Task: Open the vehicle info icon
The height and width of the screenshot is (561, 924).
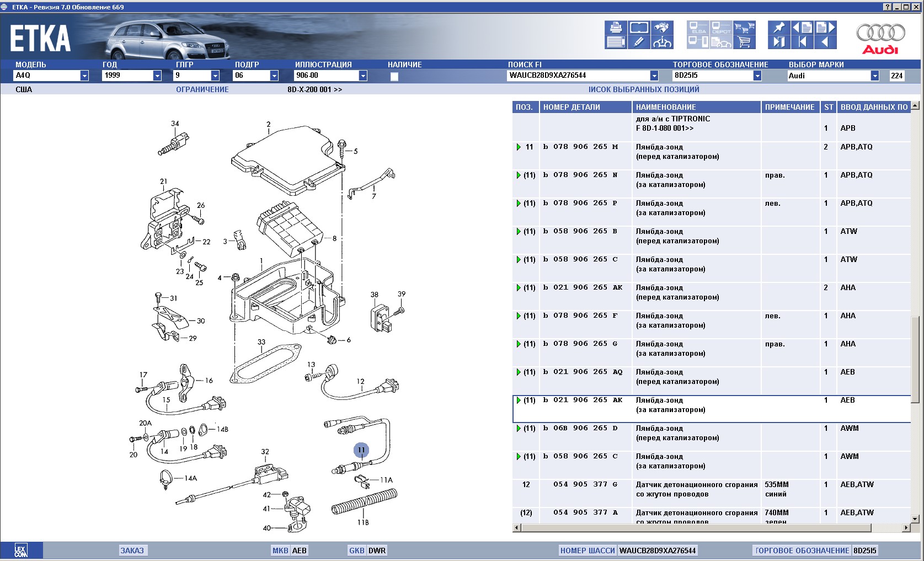Action: (x=662, y=42)
